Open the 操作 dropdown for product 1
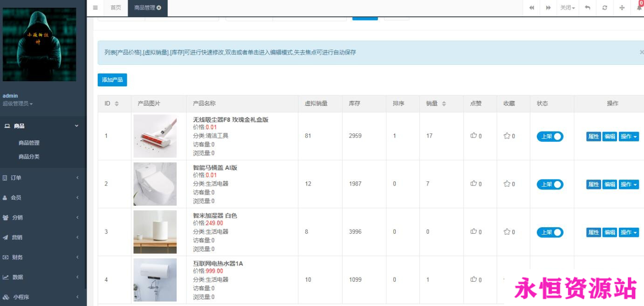644x306 pixels. (x=629, y=136)
